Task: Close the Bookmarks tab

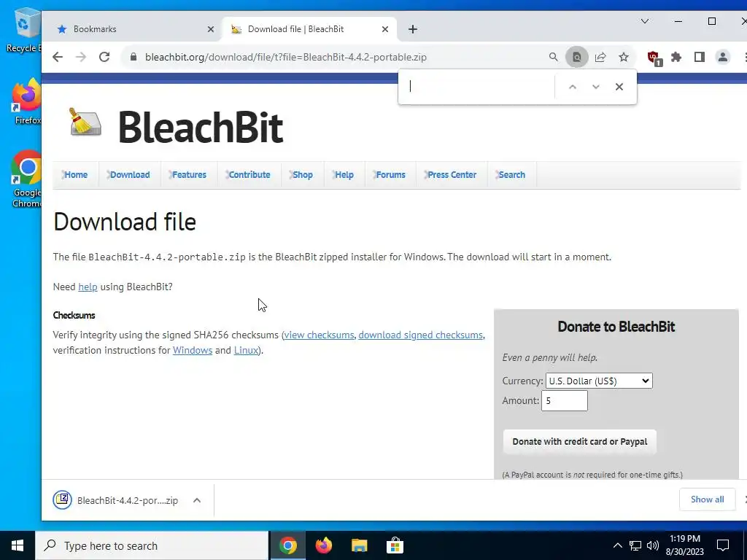Action: pyautogui.click(x=211, y=29)
